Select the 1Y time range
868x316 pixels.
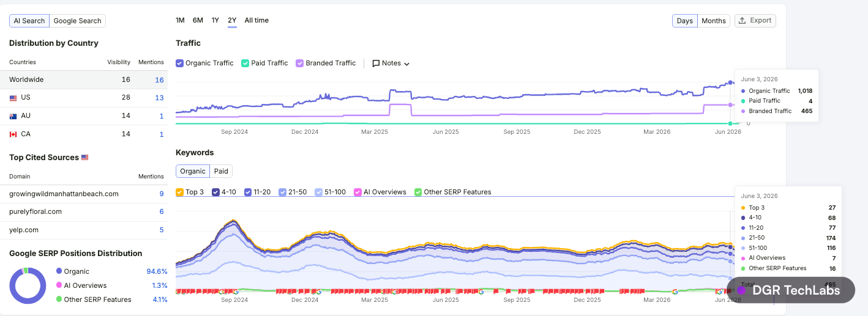tap(215, 20)
